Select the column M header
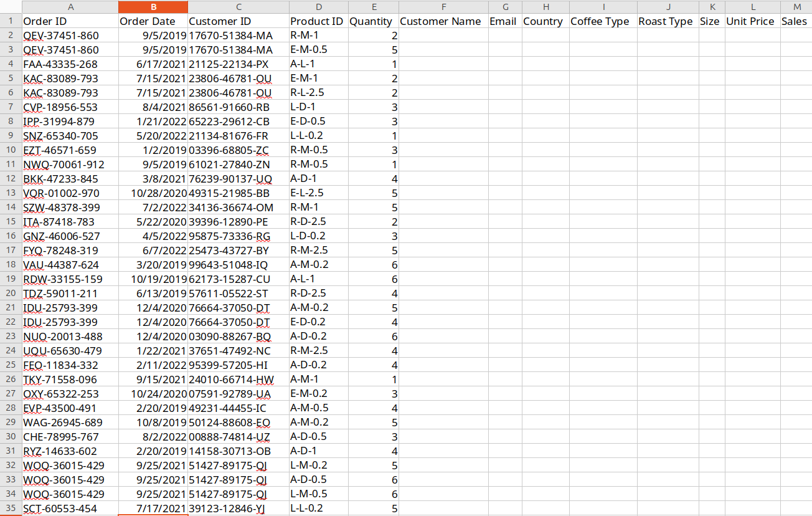812x516 pixels. [x=796, y=7]
